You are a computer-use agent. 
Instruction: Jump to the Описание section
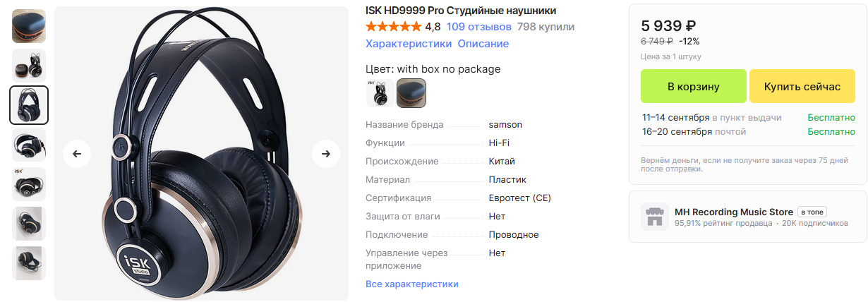point(483,44)
